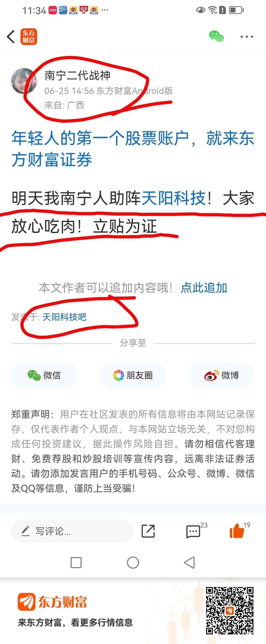Viewport: 266px width, 644px height.
Task: Tap the Android back triangle button
Action: click(189, 563)
